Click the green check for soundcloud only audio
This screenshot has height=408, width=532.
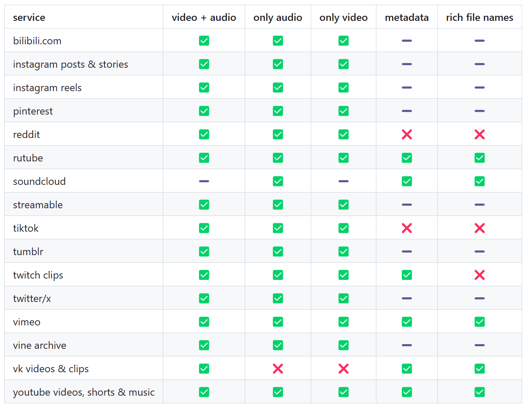pyautogui.click(x=278, y=181)
